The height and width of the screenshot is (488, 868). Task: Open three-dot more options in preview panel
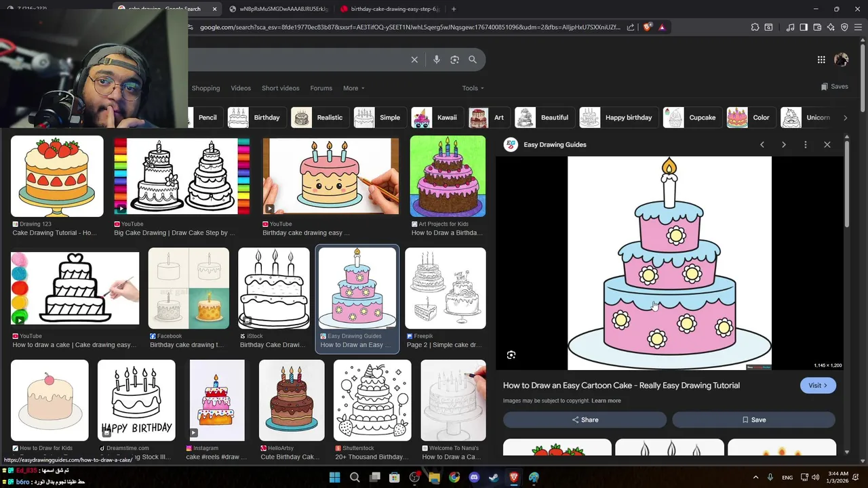click(x=806, y=144)
